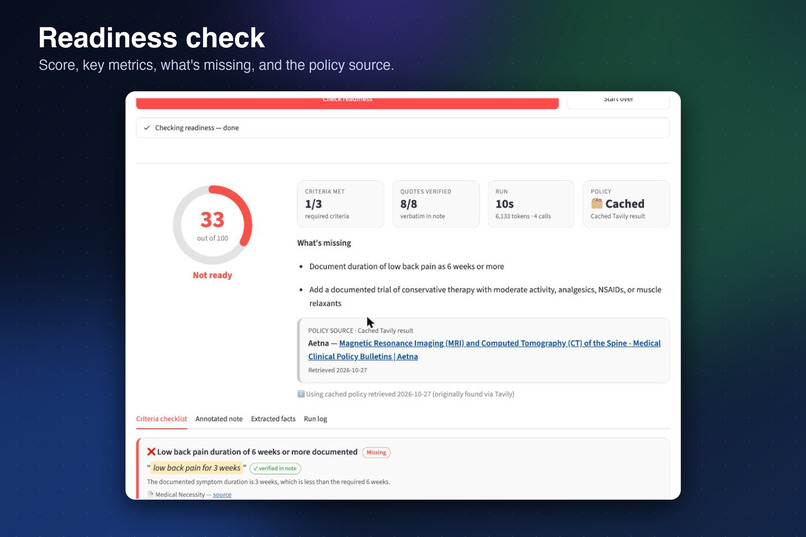
Task: Click the conservative therapy trial bullet
Action: pos(485,297)
